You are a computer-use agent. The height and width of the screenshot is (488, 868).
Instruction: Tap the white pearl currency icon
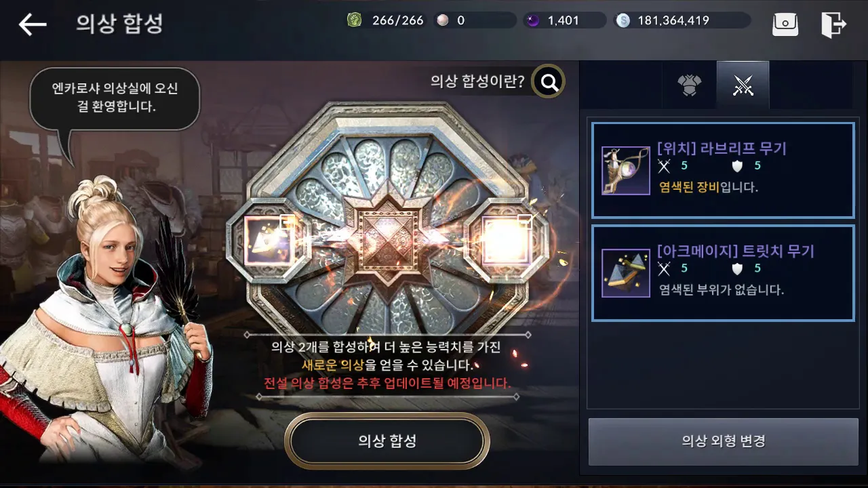coord(443,20)
